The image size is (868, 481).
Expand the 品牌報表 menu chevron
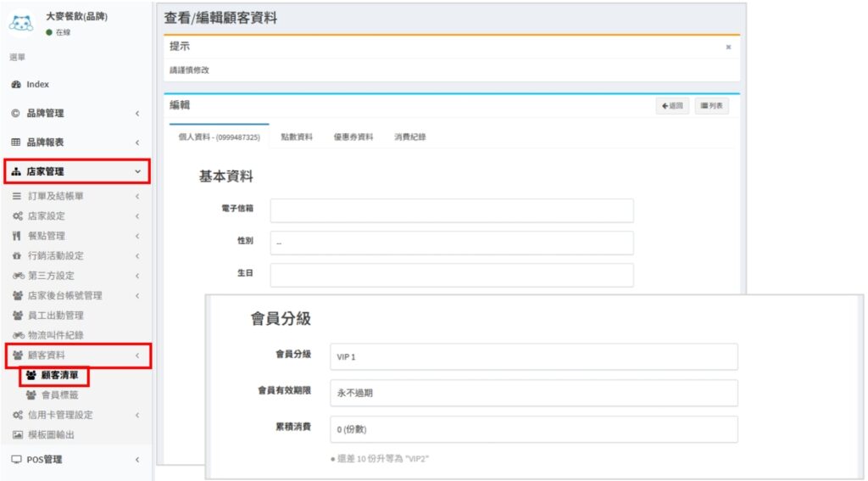137,143
